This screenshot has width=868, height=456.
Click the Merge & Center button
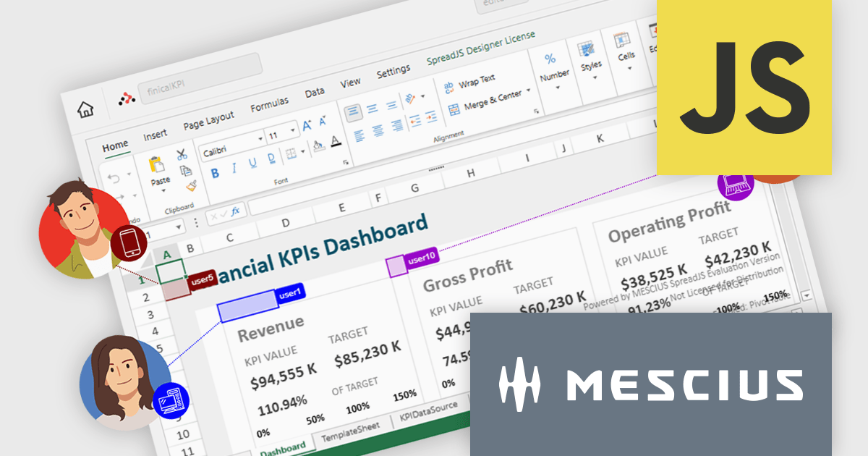(x=486, y=101)
